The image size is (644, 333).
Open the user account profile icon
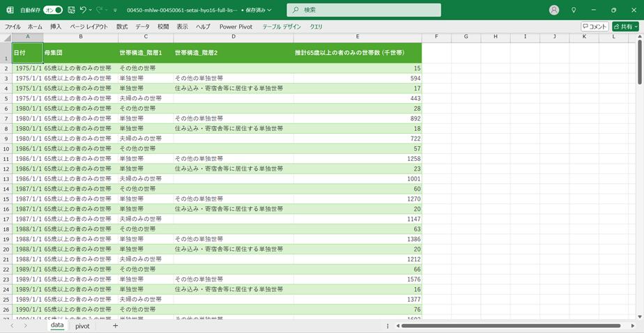554,10
